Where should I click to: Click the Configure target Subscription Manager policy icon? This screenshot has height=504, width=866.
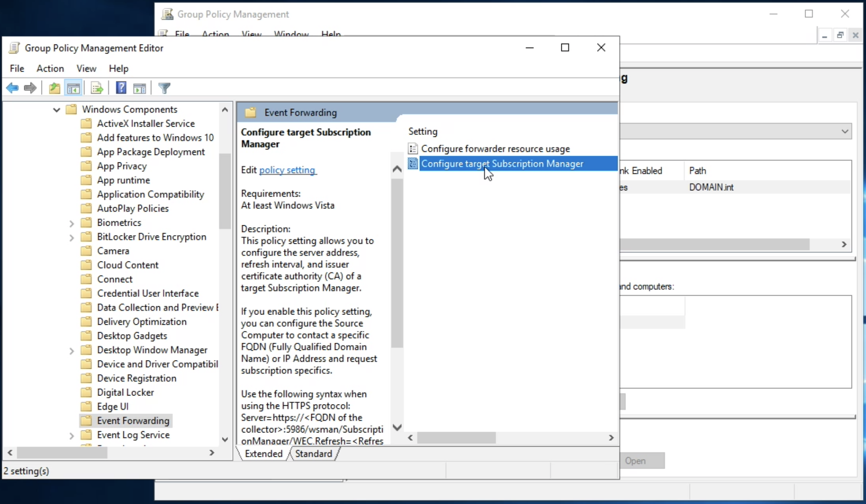(x=413, y=164)
